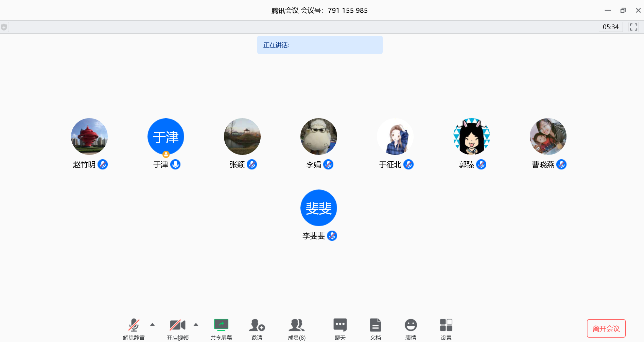The width and height of the screenshot is (644, 342).
Task: Open the Emoji (表情) reactions
Action: (411, 325)
